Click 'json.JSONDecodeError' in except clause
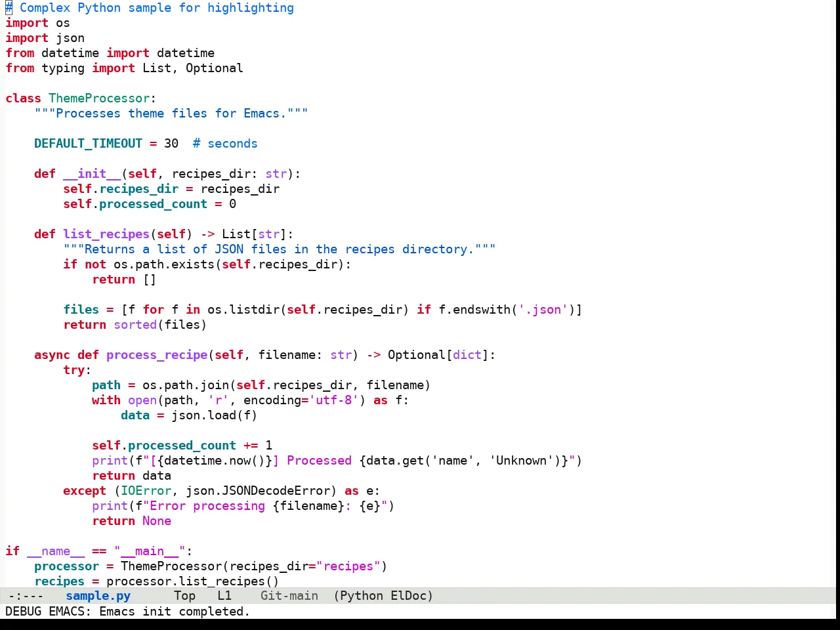Viewport: 840px width, 630px height. 257,491
